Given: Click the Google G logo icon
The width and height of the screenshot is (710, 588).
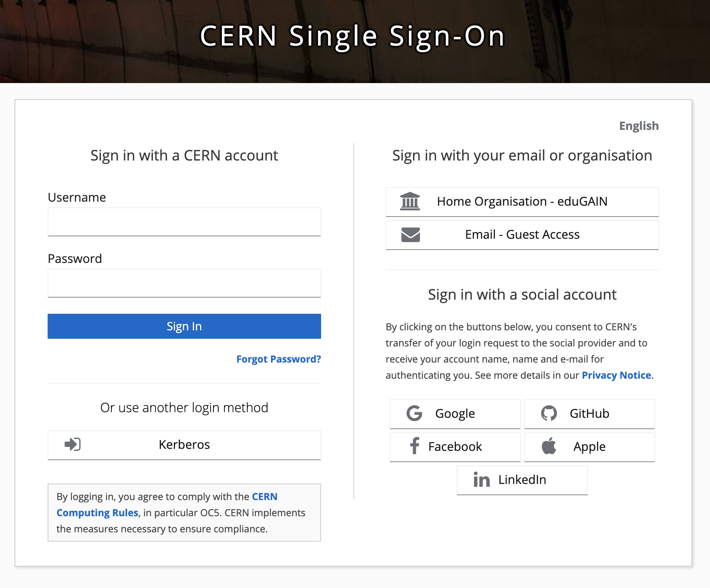Looking at the screenshot, I should coord(414,413).
